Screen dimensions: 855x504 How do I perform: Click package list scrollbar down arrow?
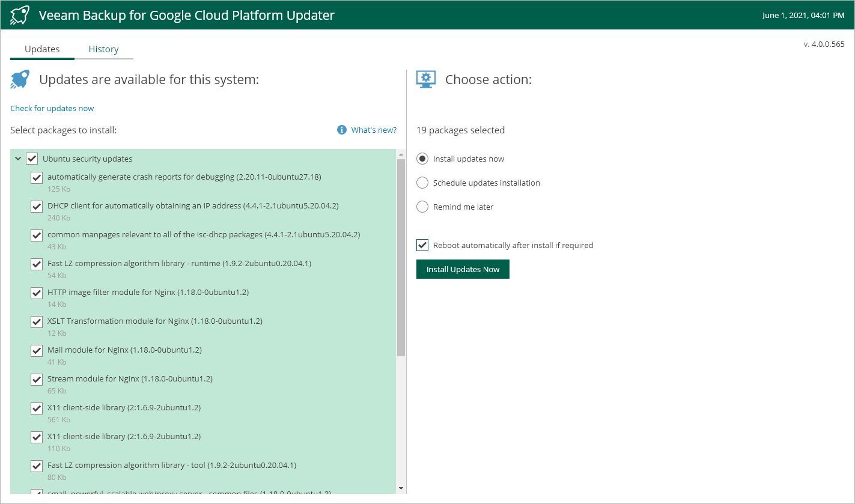click(x=401, y=488)
